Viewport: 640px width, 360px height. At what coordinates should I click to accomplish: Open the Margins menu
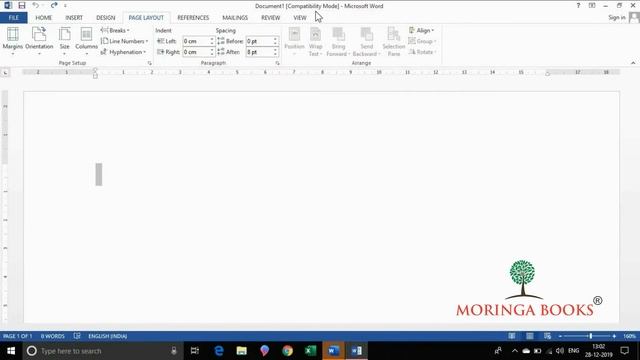pyautogui.click(x=13, y=41)
